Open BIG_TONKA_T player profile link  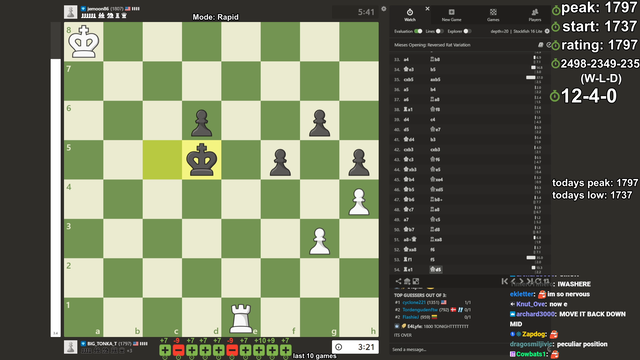click(x=102, y=344)
